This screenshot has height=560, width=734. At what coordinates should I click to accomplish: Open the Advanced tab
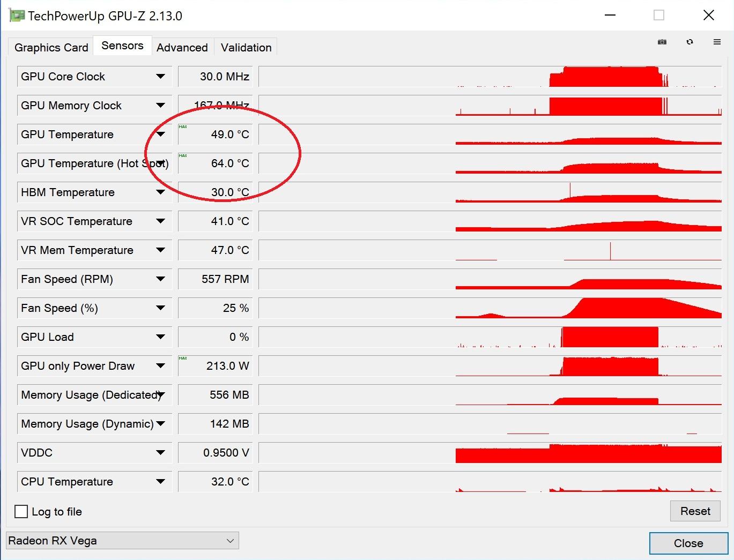182,47
